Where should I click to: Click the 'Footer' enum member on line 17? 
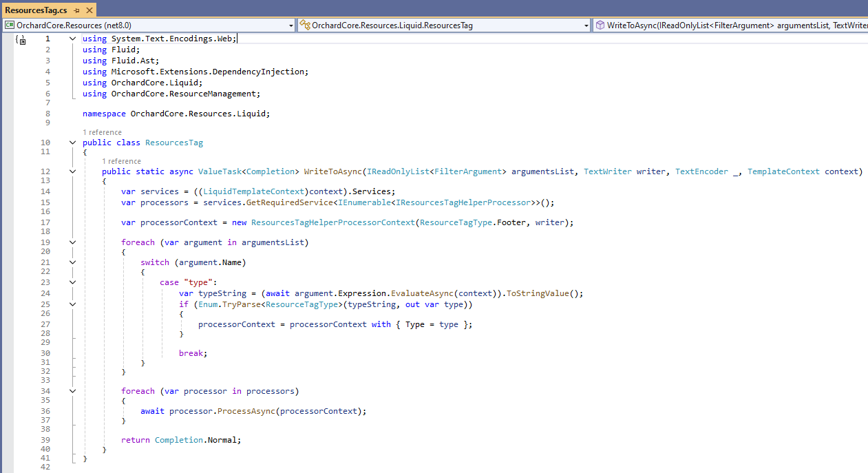(513, 222)
